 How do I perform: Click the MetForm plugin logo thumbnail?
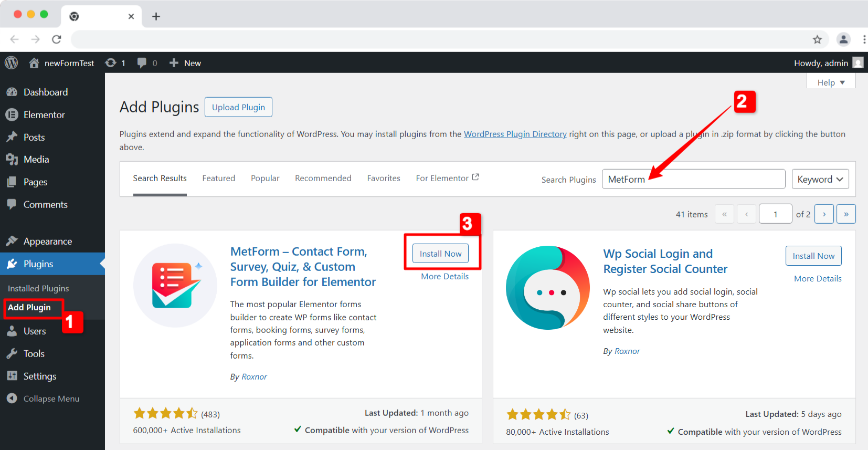point(175,285)
